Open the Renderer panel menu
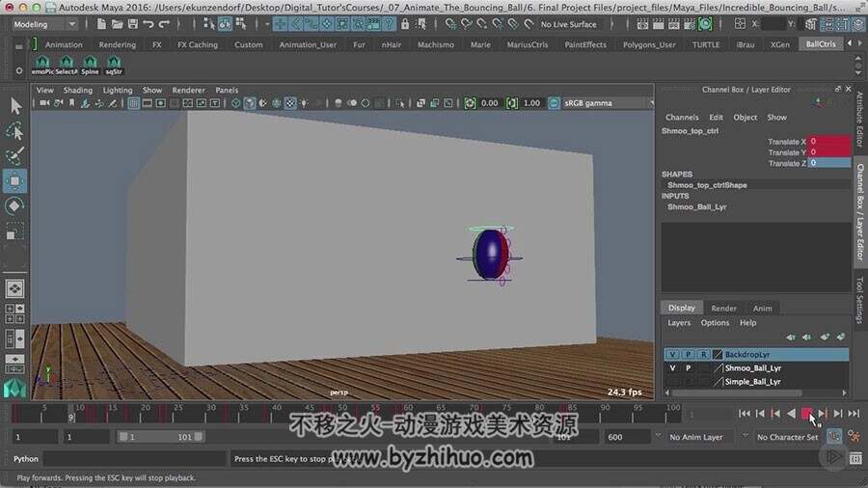 pyautogui.click(x=188, y=90)
